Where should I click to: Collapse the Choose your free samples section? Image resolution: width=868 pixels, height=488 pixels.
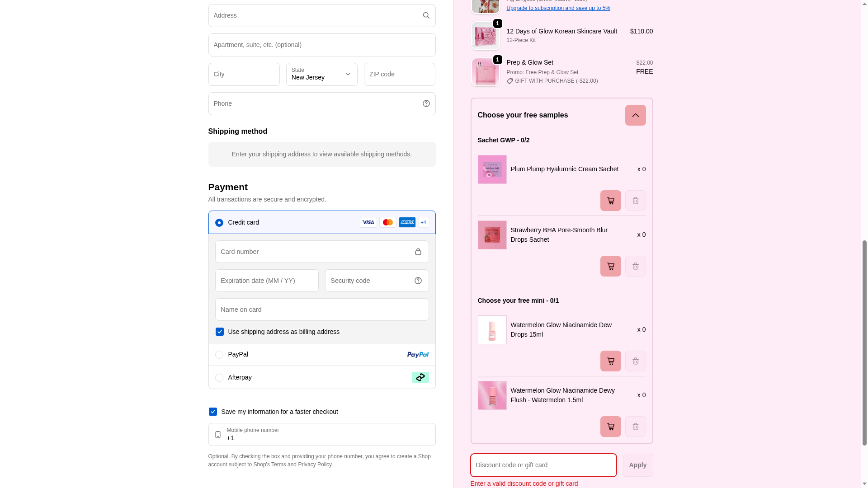click(635, 115)
